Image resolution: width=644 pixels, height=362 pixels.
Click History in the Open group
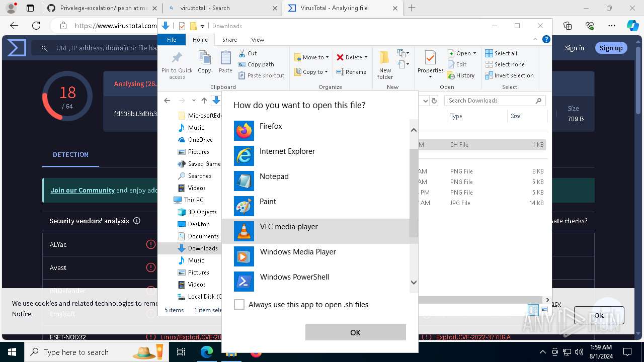coord(461,75)
